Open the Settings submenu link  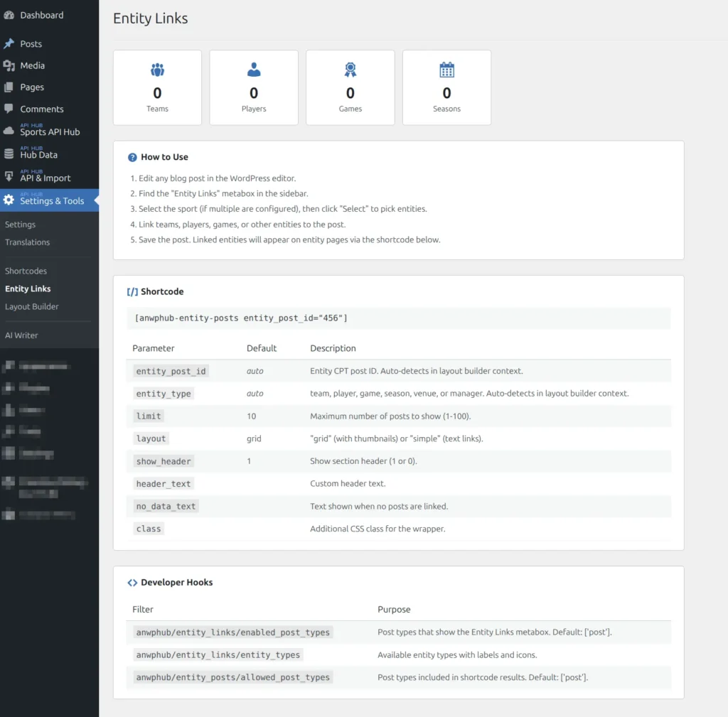pos(20,224)
